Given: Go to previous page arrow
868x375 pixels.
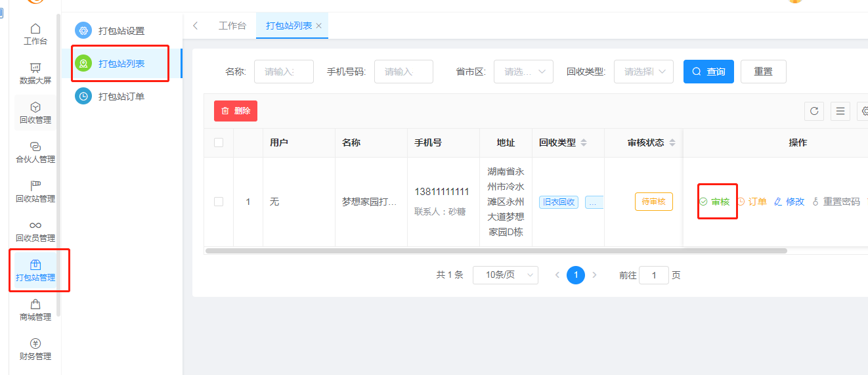Looking at the screenshot, I should pyautogui.click(x=557, y=275).
